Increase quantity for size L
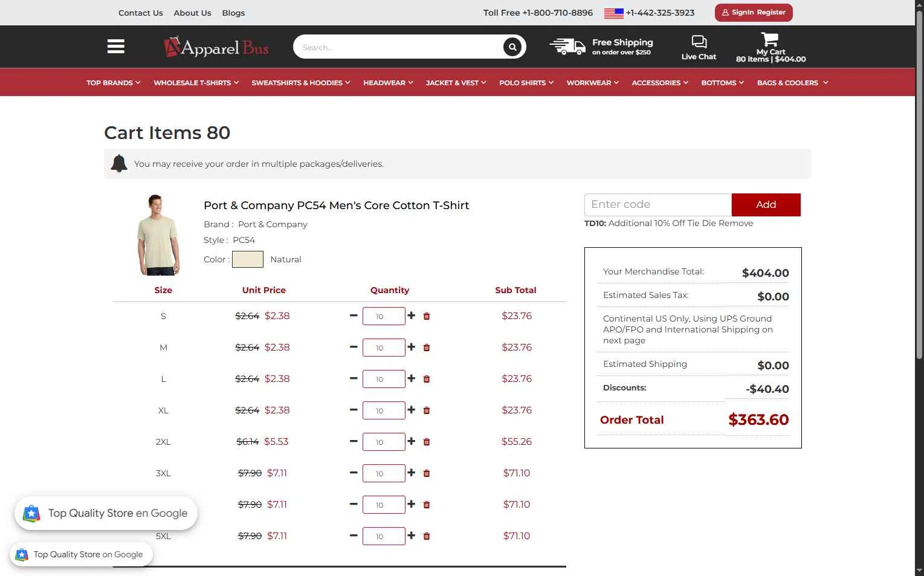The image size is (924, 576). pos(412,378)
